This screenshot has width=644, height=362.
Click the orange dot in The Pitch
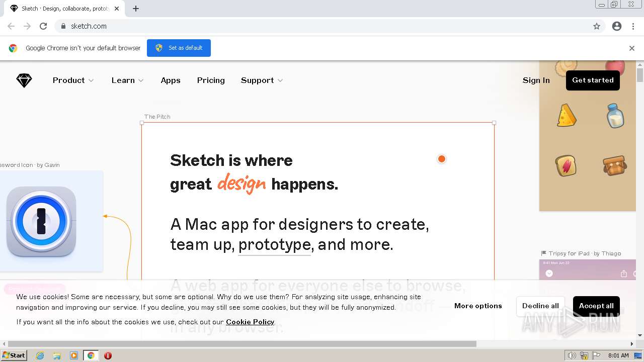click(x=442, y=159)
